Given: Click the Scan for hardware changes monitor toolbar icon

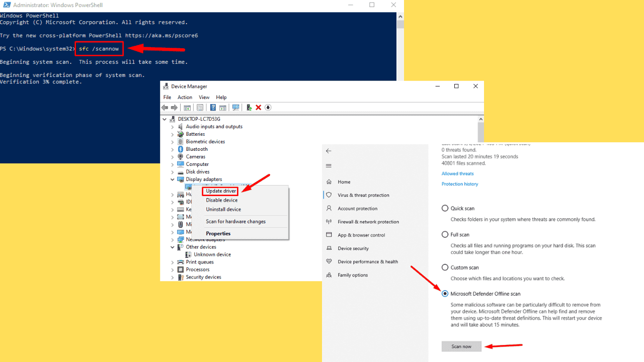Looking at the screenshot, I should pos(235,108).
